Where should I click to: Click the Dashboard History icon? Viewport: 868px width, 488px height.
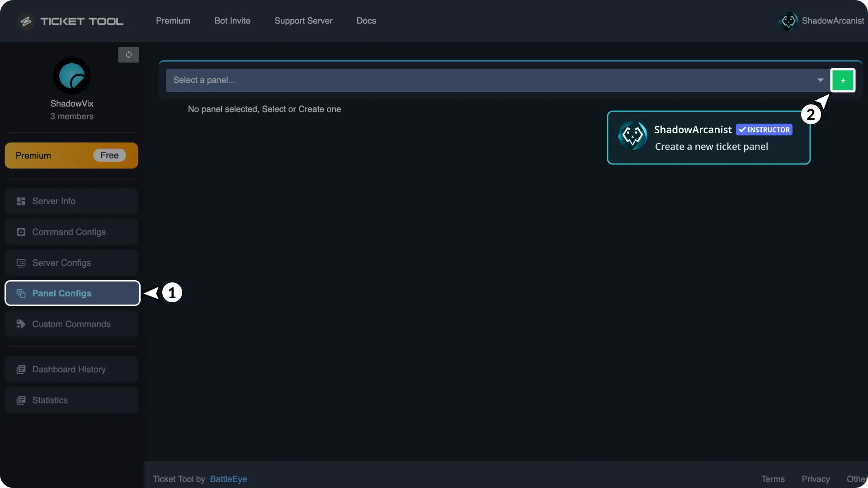coord(21,369)
